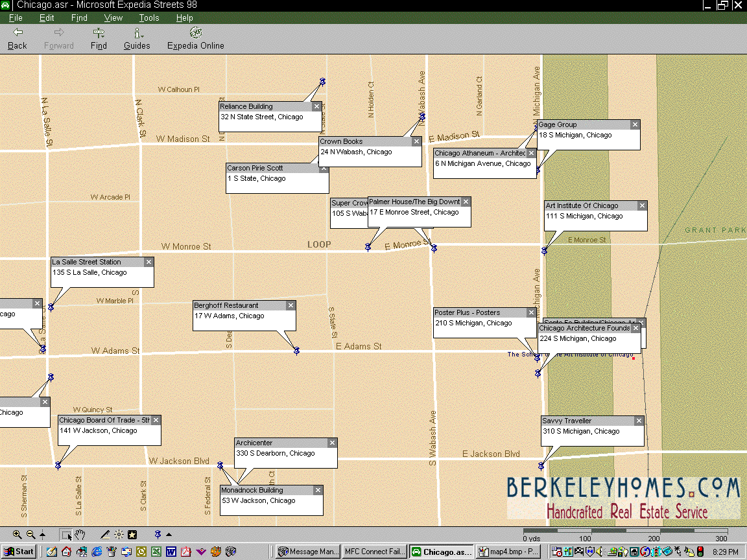Image resolution: width=747 pixels, height=560 pixels.
Task: Go Back using the toolbar arrow
Action: click(18, 39)
